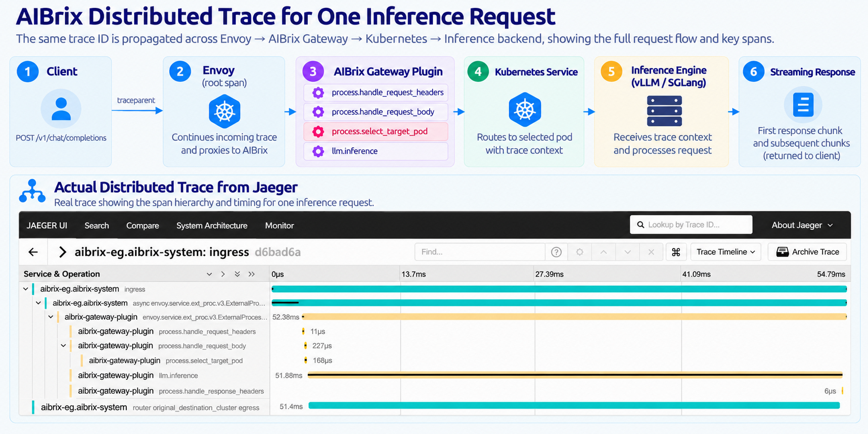The height and width of the screenshot is (434, 868).
Task: Switch to the Compare tab
Action: click(142, 226)
